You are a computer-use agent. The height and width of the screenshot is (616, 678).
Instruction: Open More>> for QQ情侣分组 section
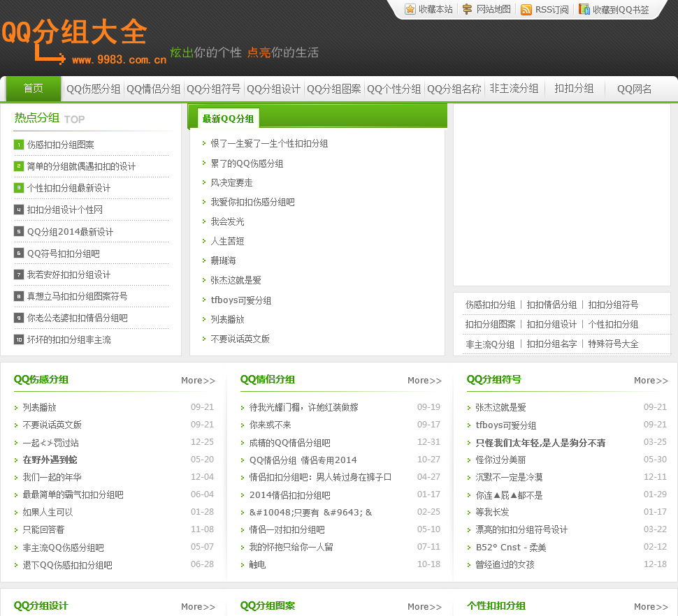pos(424,381)
